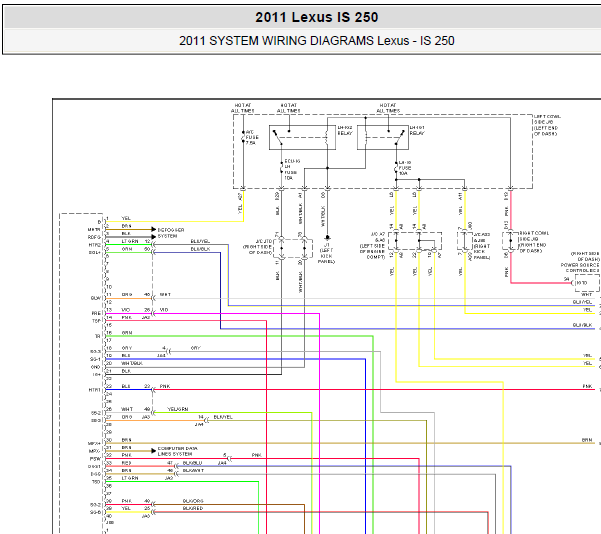Viewport: 601px width, 534px height.
Task: Click the POWER SOURCE CONTROL ECU label
Action: pos(580,268)
